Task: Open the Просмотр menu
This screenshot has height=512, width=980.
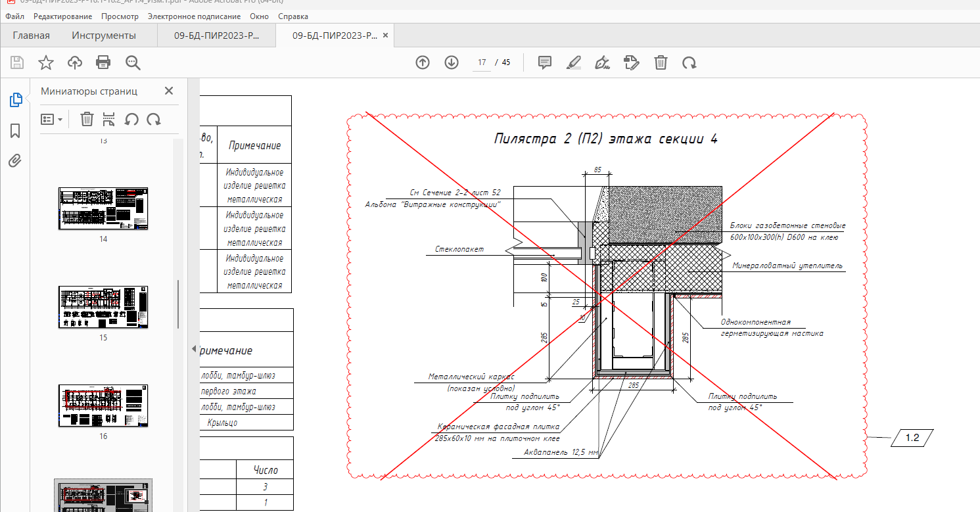Action: [120, 16]
